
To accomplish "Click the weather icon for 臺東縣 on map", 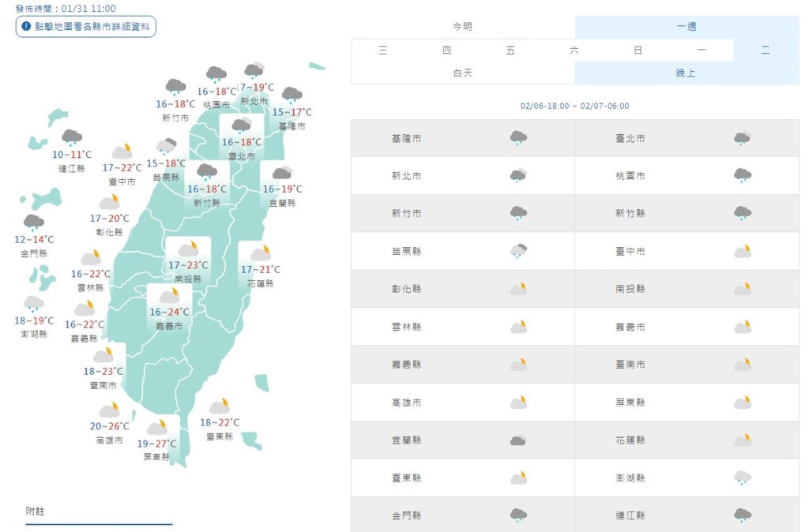I will click(x=220, y=406).
